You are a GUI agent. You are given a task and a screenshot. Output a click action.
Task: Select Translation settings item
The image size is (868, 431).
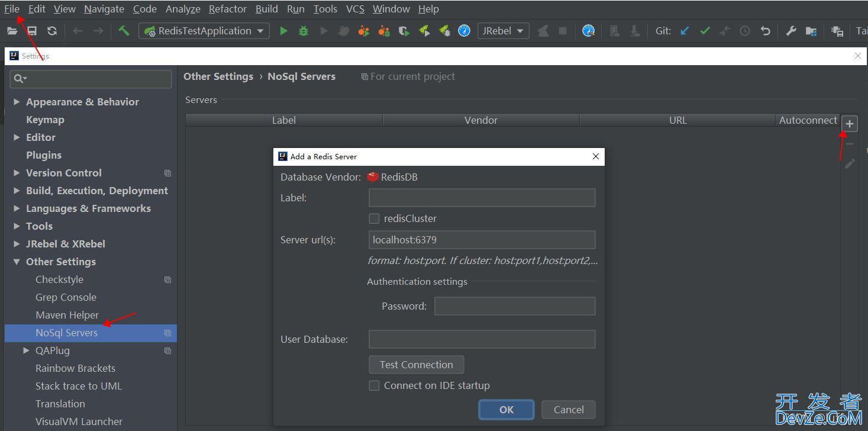(60, 404)
